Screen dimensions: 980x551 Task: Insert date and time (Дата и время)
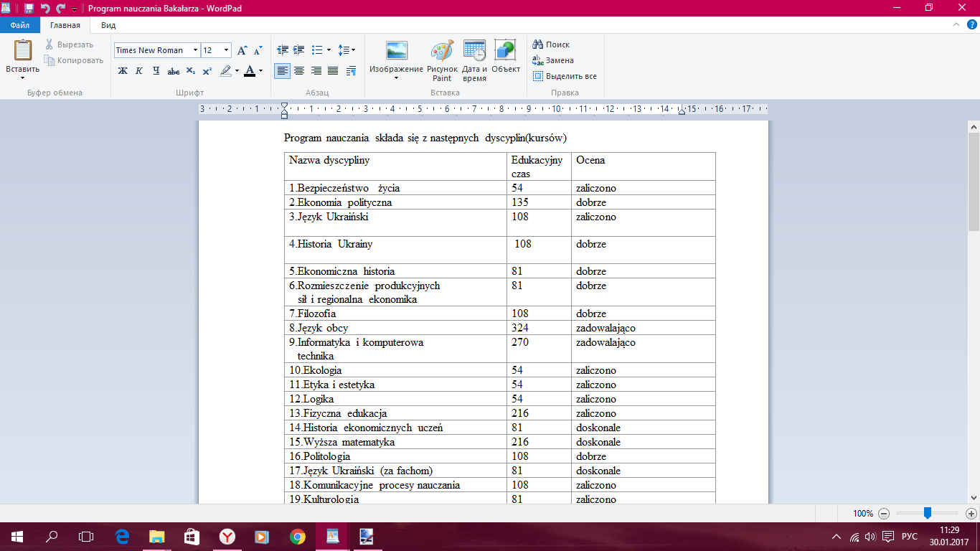point(474,60)
